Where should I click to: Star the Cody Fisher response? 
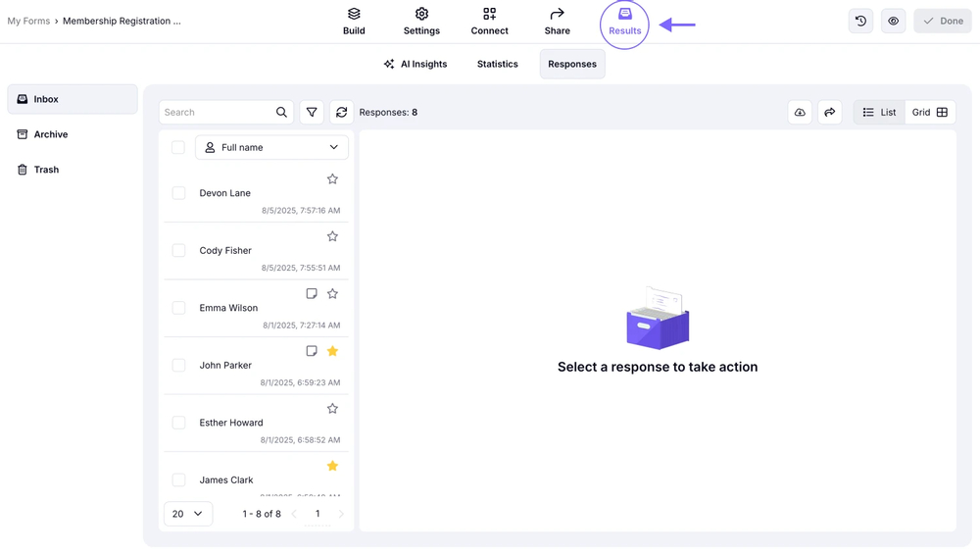[332, 236]
